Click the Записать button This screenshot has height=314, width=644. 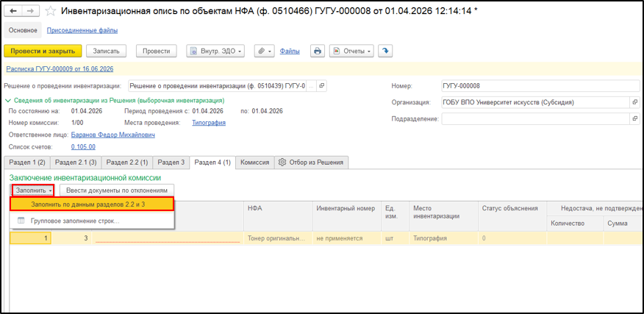(x=106, y=51)
